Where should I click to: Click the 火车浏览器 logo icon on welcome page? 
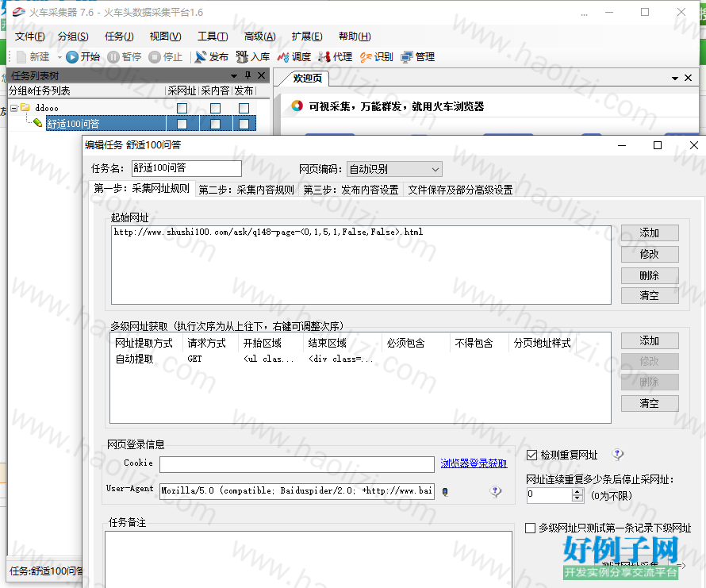(x=297, y=106)
